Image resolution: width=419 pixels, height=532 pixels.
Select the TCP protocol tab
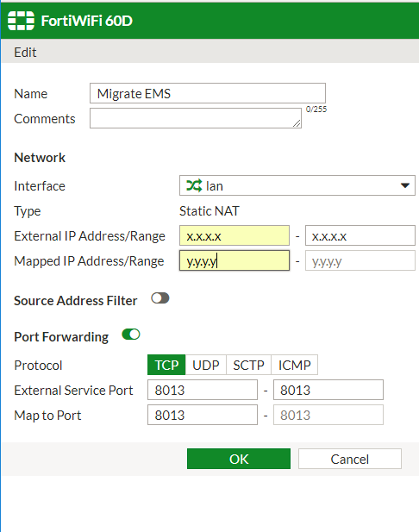click(166, 365)
